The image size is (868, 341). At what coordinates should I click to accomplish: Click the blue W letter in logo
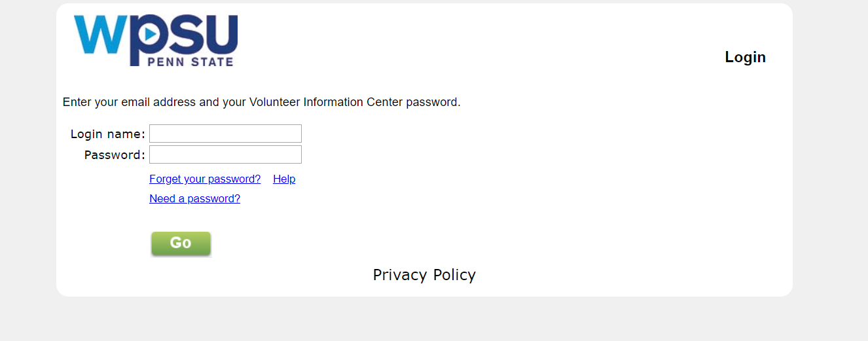pyautogui.click(x=99, y=34)
